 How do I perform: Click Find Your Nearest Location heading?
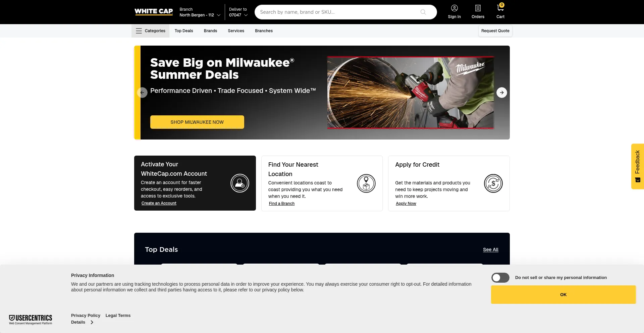(293, 169)
